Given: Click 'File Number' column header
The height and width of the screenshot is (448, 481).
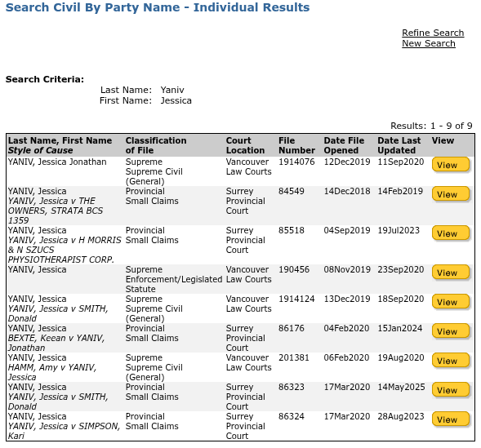Looking at the screenshot, I should (296, 145).
